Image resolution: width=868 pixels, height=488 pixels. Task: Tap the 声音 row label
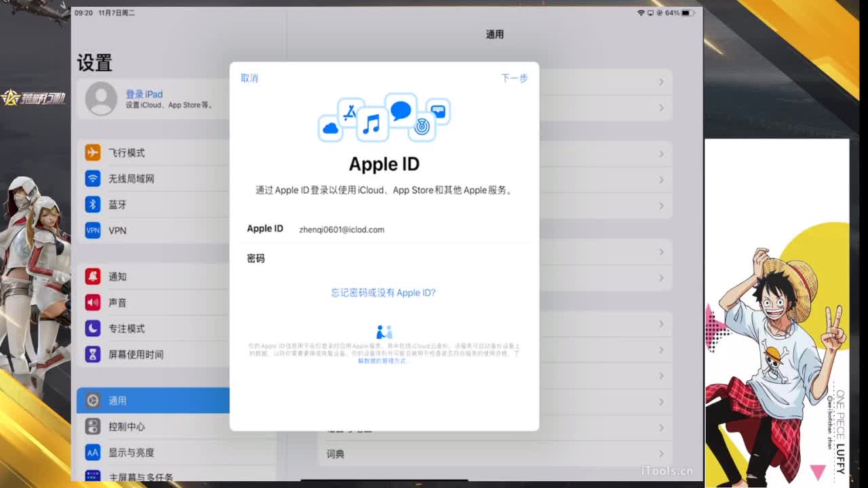point(117,302)
